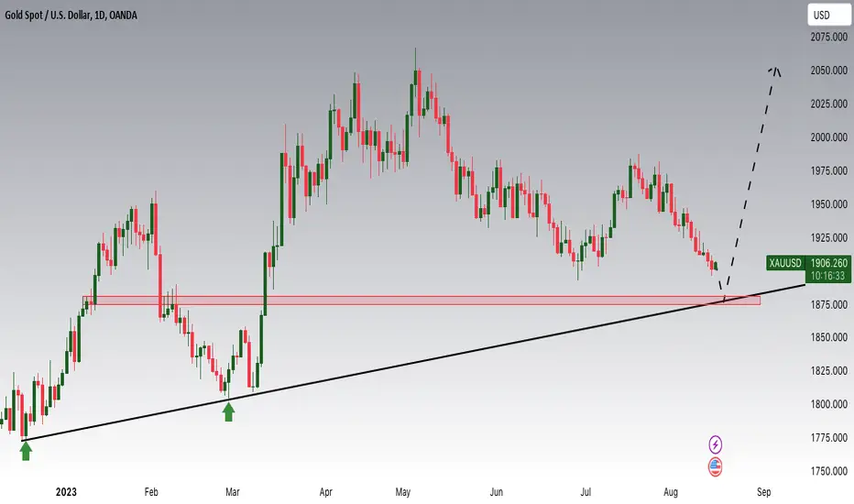Click the 1975.000 price axis label
The height and width of the screenshot is (504, 854).
[x=829, y=170]
